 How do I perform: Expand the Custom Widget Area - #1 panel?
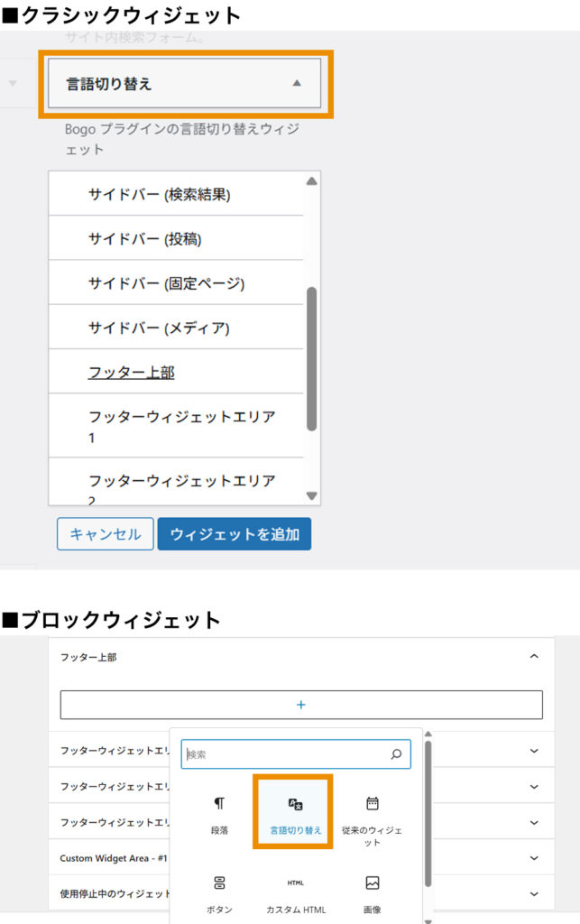click(533, 858)
